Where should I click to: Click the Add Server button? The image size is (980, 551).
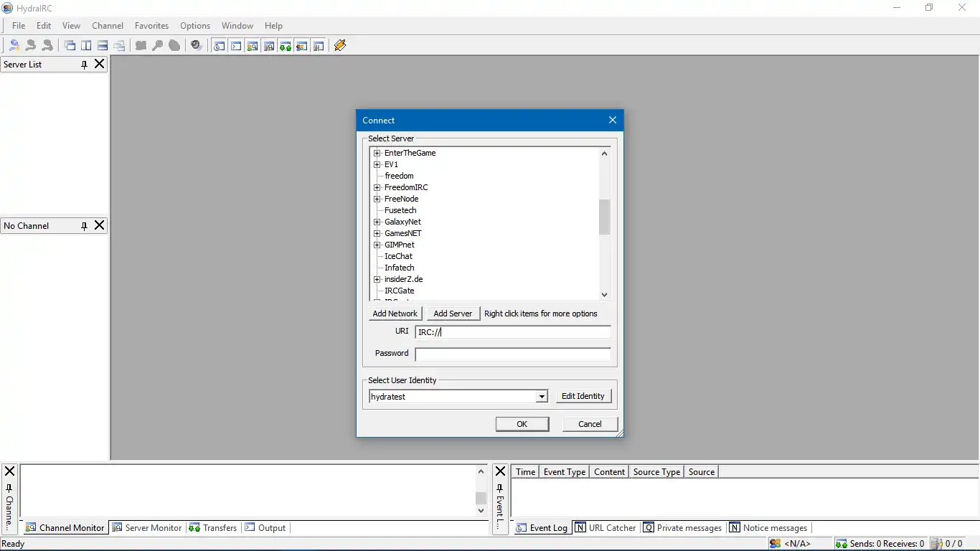click(453, 314)
